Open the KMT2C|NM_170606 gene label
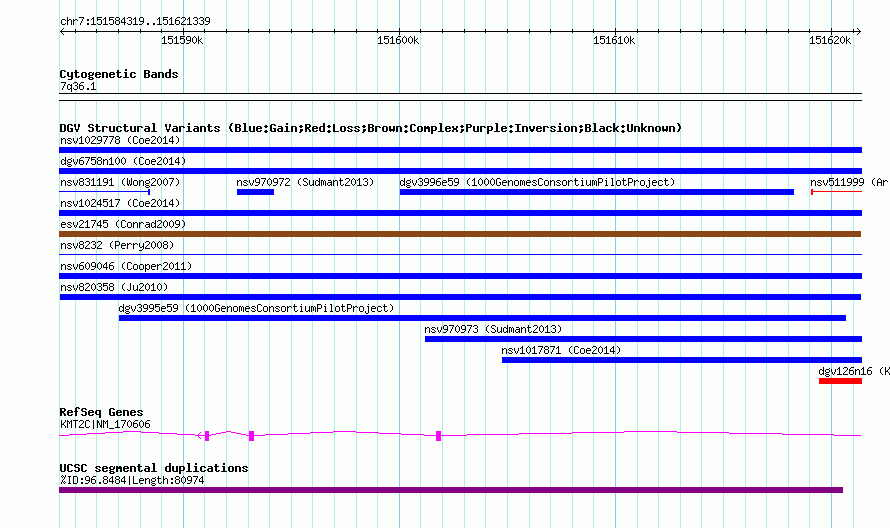 pyautogui.click(x=105, y=425)
